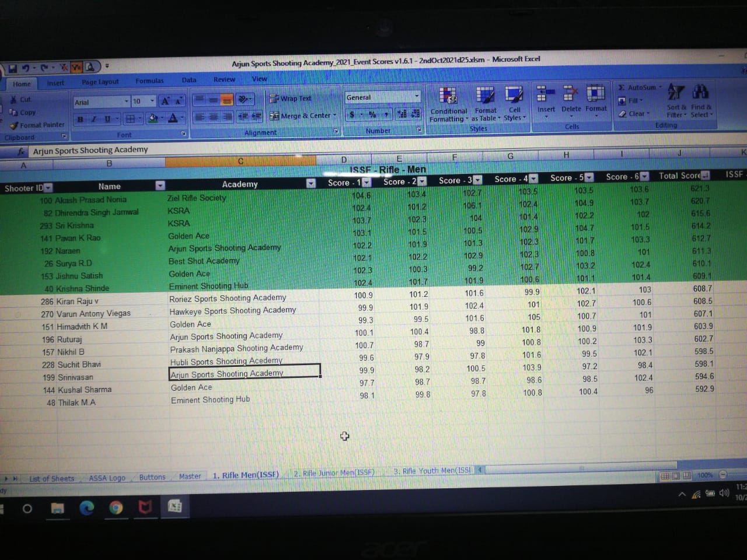This screenshot has height=560, width=747.
Task: Open the Clear dropdown in Editing group
Action: point(648,114)
